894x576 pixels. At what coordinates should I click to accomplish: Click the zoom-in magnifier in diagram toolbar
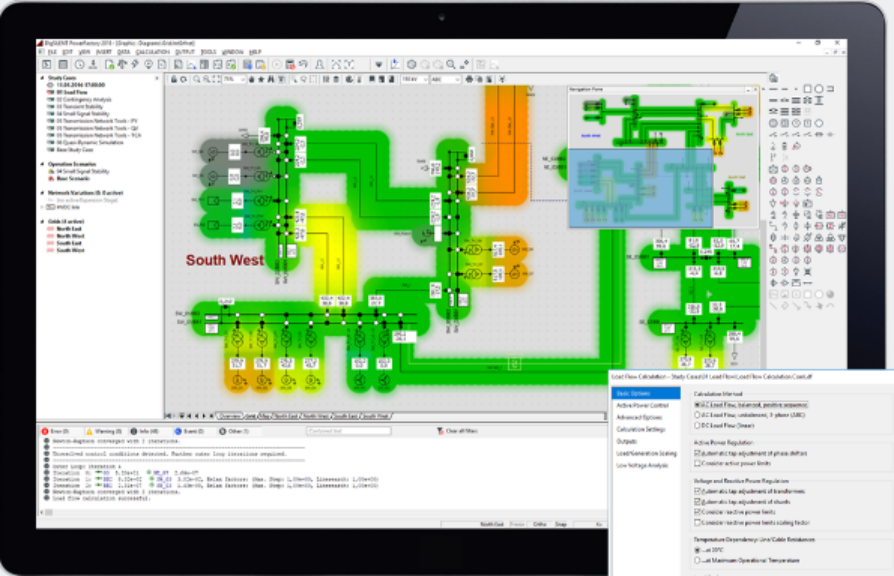click(197, 79)
